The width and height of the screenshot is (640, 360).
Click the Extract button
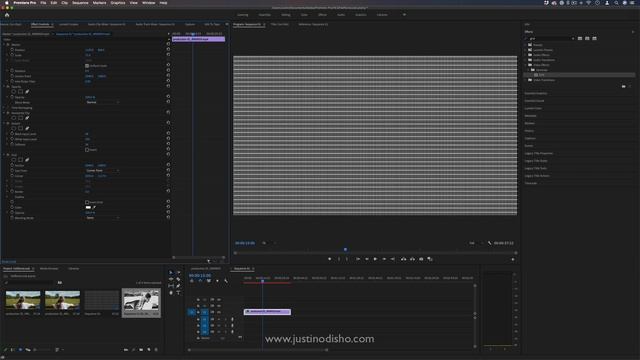[x=412, y=259]
